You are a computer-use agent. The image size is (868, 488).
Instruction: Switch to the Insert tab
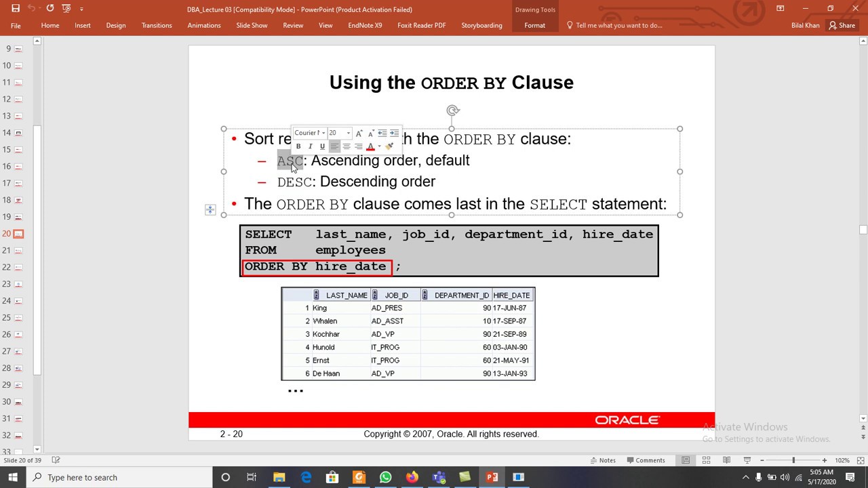(83, 25)
